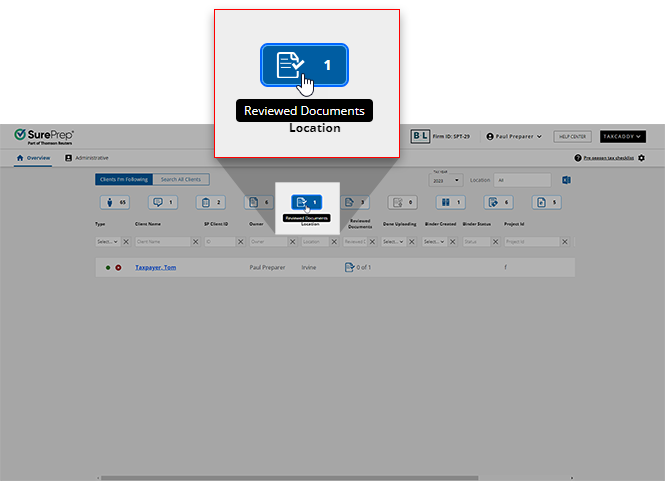The image size is (665, 481).
Task: Click the B·L firm logo
Action: pyautogui.click(x=420, y=136)
